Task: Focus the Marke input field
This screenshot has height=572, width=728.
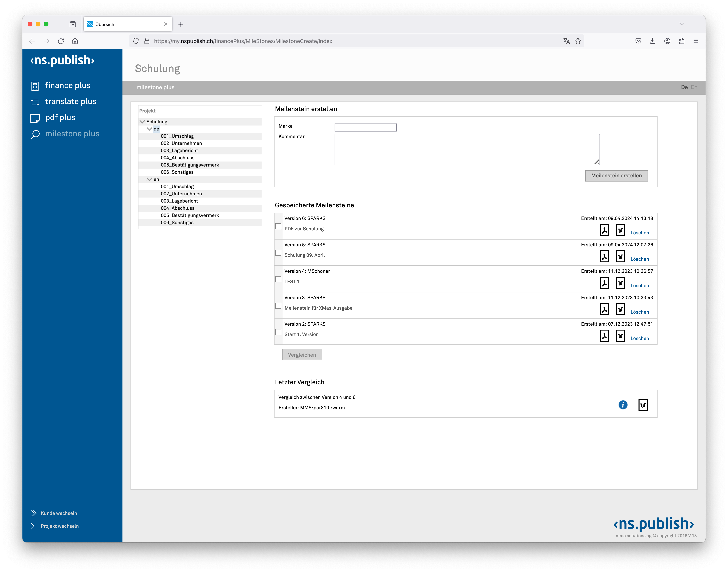Action: point(365,127)
